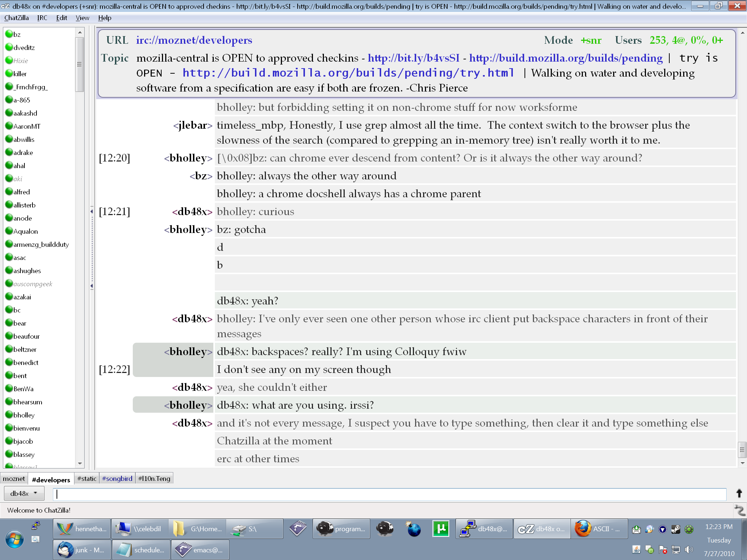
Task: Toggle the multiline input arrow button
Action: click(x=739, y=493)
